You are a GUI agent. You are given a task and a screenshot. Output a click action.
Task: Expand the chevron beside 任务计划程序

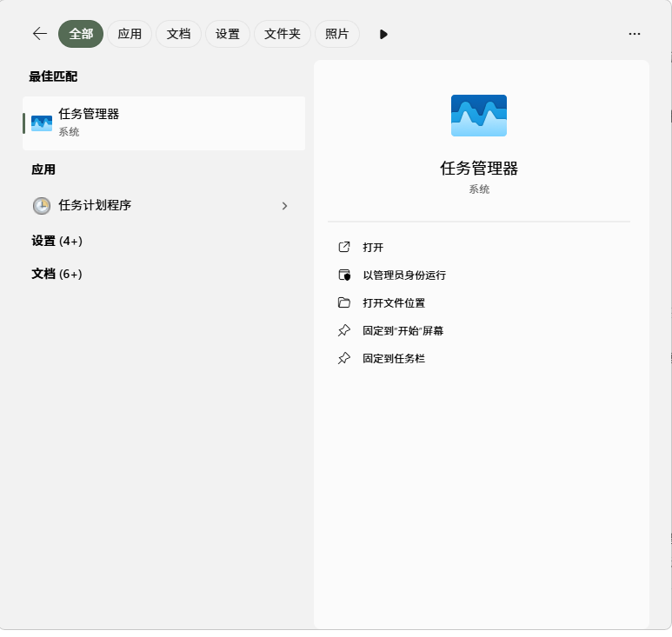click(x=284, y=206)
